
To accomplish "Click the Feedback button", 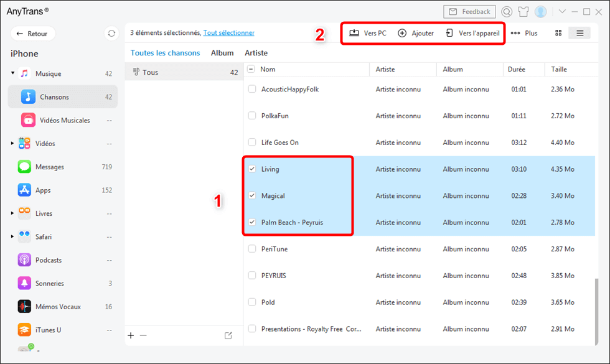I will point(469,12).
